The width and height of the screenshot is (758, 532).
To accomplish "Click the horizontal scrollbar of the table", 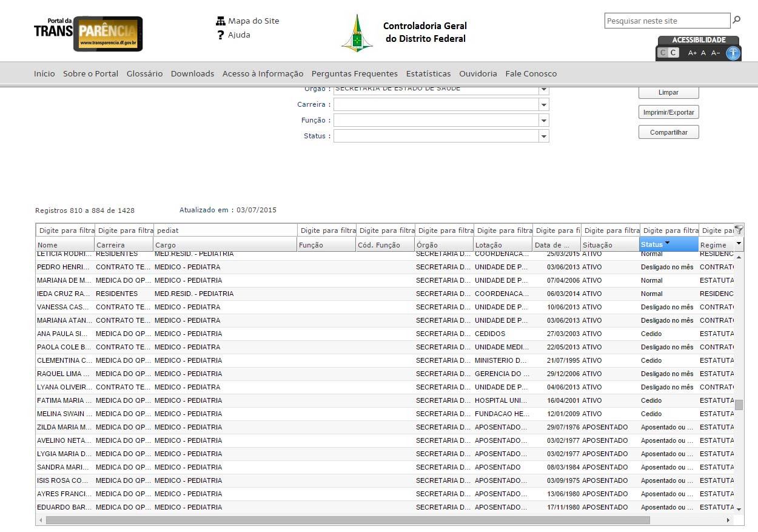I will (347, 520).
